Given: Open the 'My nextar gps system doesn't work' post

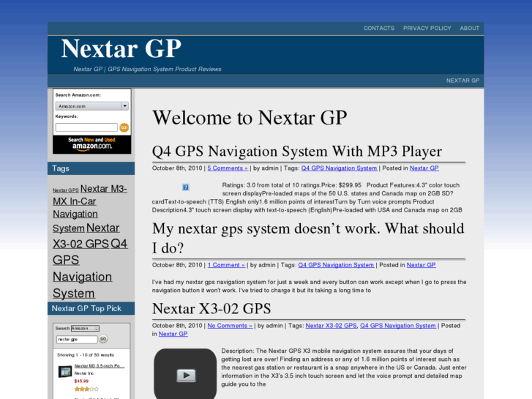Looking at the screenshot, I should click(x=308, y=238).
